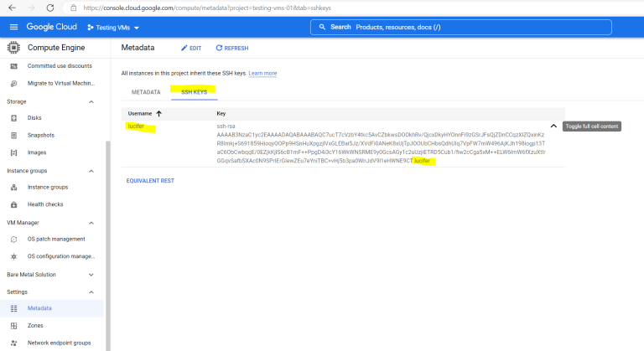Reload the page with browser refresh icon
This screenshot has width=644, height=351.
tap(50, 8)
